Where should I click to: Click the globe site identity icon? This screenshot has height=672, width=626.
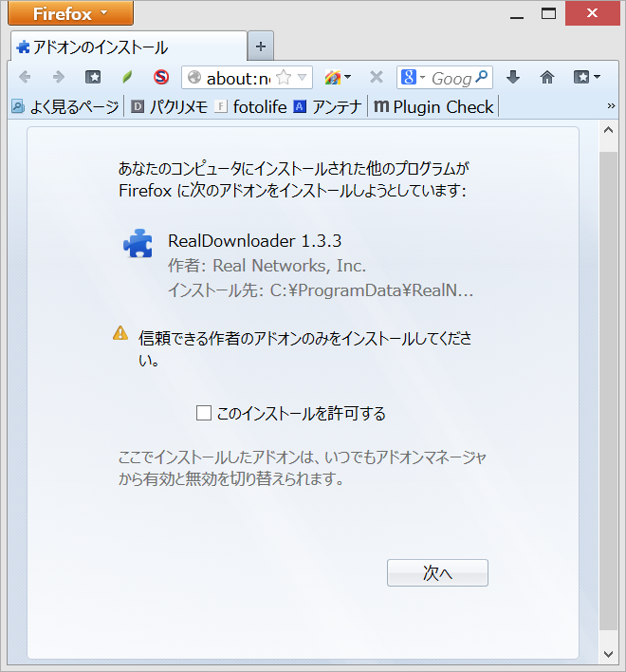tap(194, 78)
